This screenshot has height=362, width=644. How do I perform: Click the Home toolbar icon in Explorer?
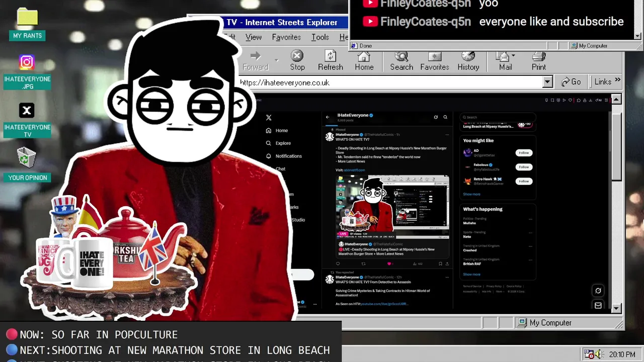(364, 61)
